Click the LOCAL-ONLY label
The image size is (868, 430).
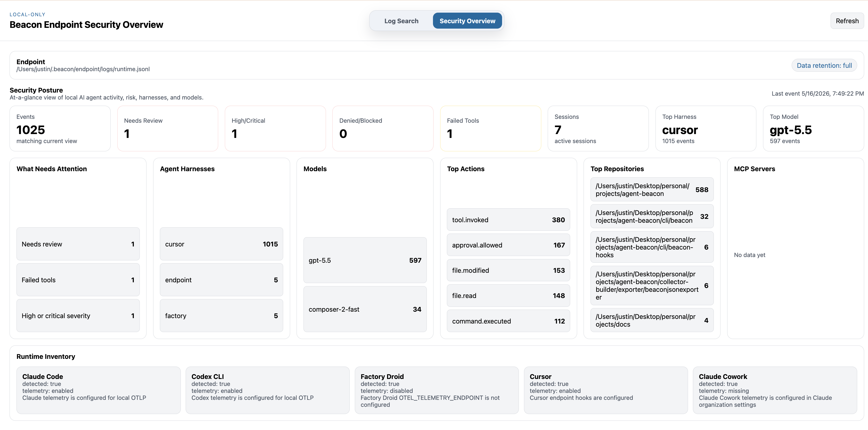coord(27,14)
